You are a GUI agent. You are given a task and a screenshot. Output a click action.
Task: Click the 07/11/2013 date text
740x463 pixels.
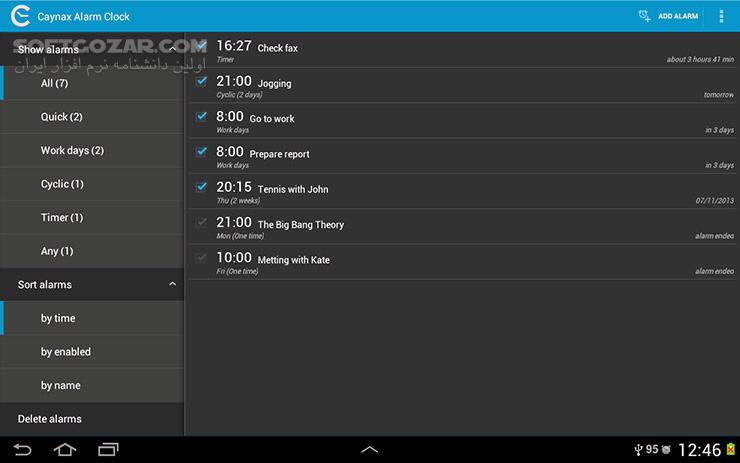tap(715, 201)
